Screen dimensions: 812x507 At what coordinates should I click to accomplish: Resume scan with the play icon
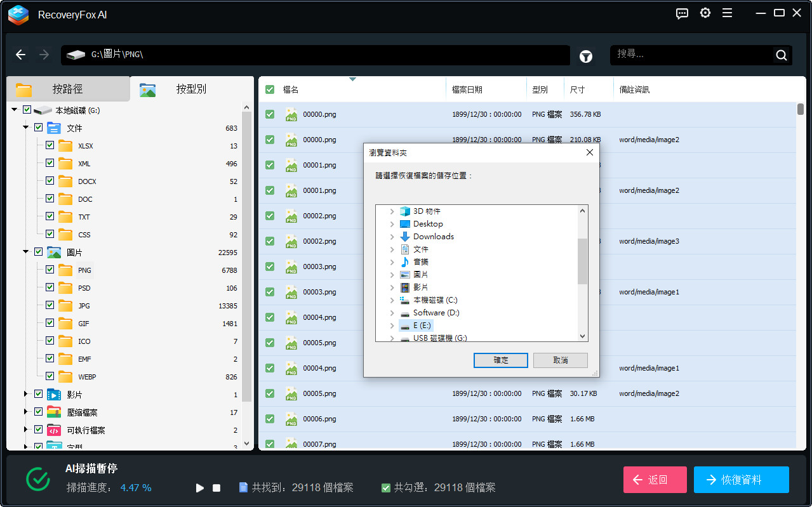(200, 488)
